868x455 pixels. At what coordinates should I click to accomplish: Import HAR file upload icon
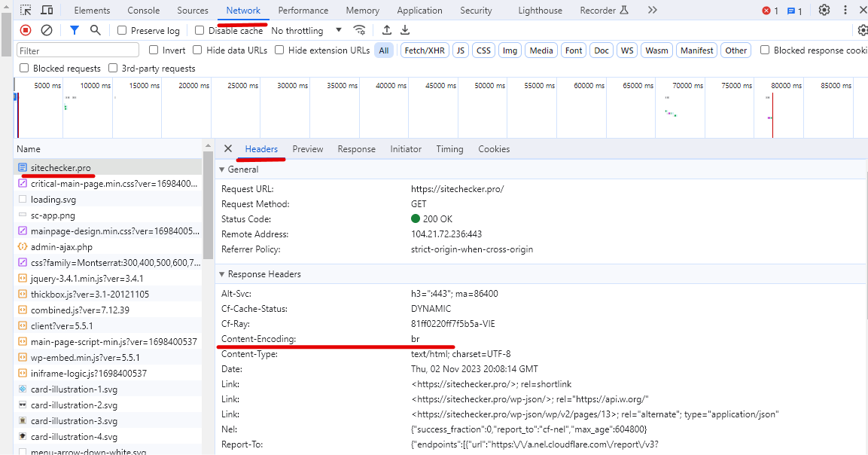point(387,30)
